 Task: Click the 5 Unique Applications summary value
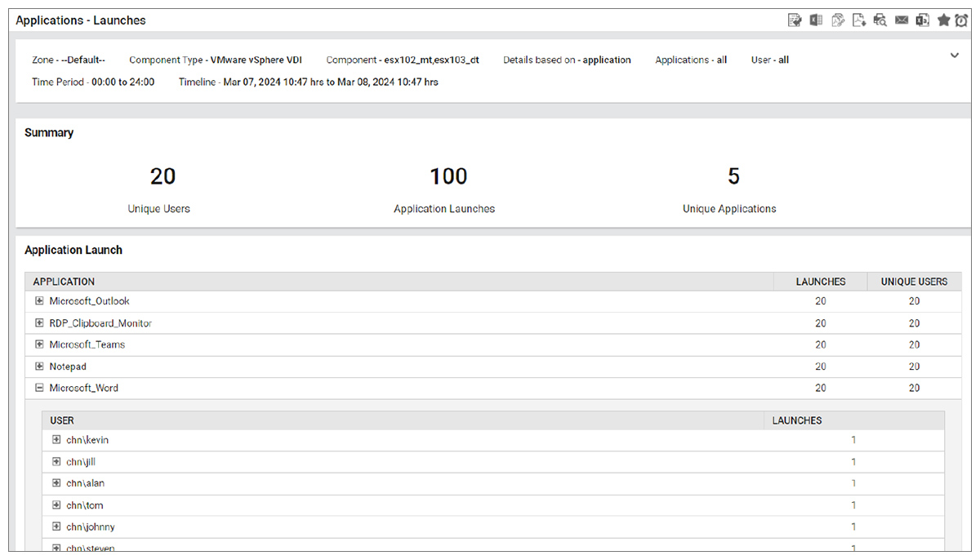pos(733,176)
